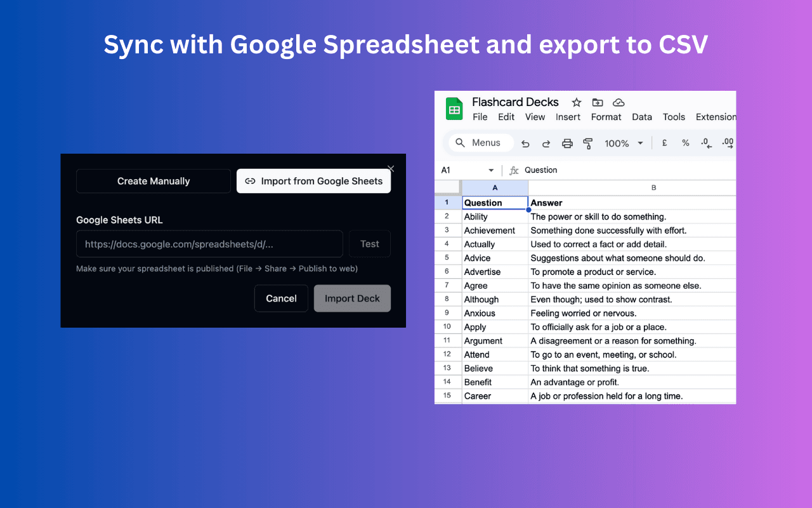Open the 100% zoom dropdown
The width and height of the screenshot is (812, 508).
(623, 143)
